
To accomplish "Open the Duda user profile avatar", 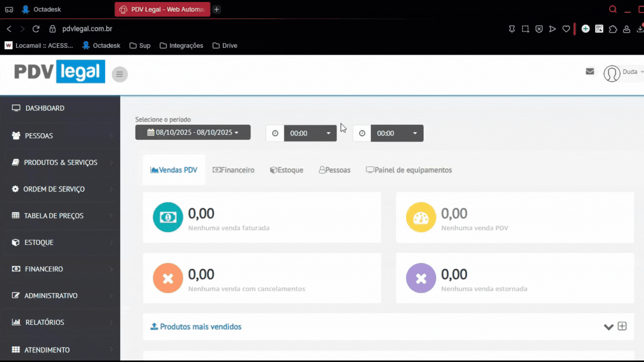I will pyautogui.click(x=612, y=73).
